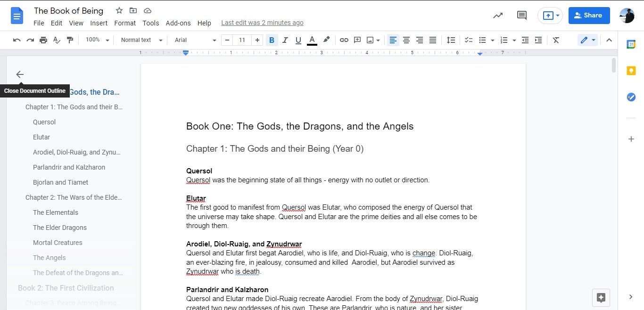Open the Arial font dropdown
The image size is (644, 310).
click(x=193, y=40)
